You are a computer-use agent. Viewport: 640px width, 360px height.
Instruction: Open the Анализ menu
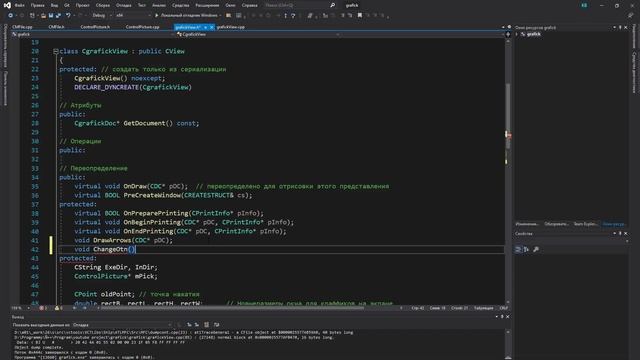click(159, 5)
